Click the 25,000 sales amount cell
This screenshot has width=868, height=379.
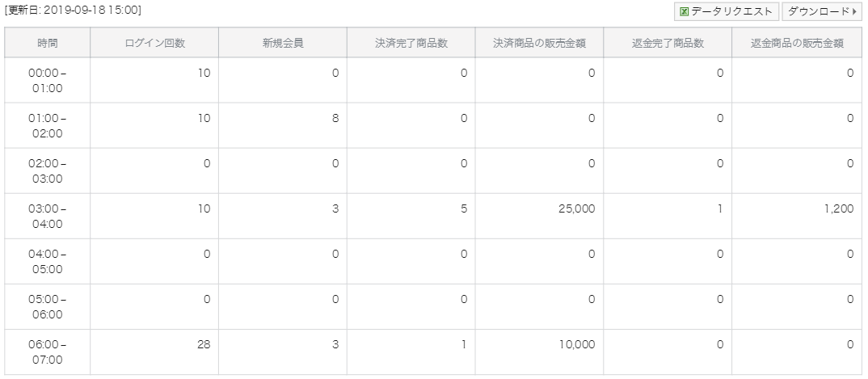coord(539,217)
